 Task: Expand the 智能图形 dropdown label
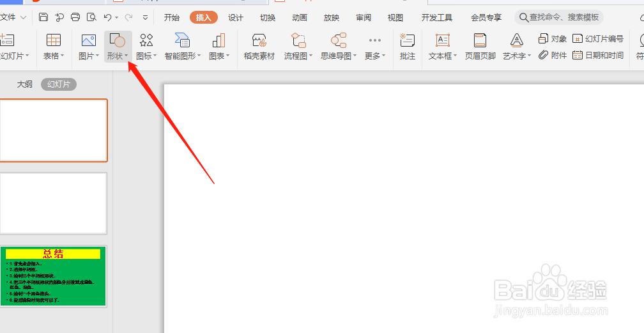(x=182, y=56)
